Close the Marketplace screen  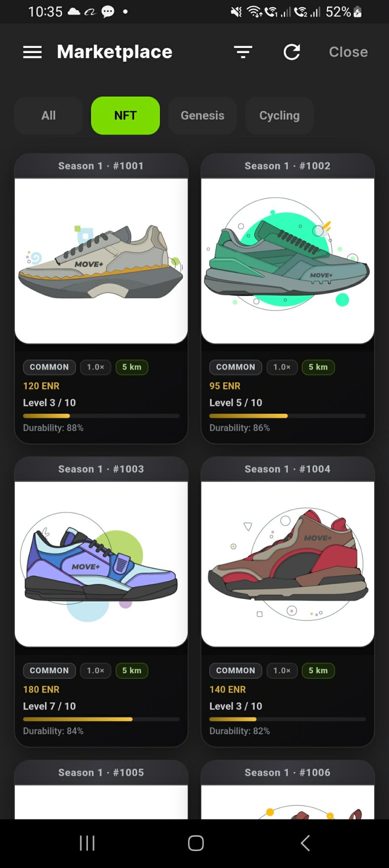(x=348, y=52)
